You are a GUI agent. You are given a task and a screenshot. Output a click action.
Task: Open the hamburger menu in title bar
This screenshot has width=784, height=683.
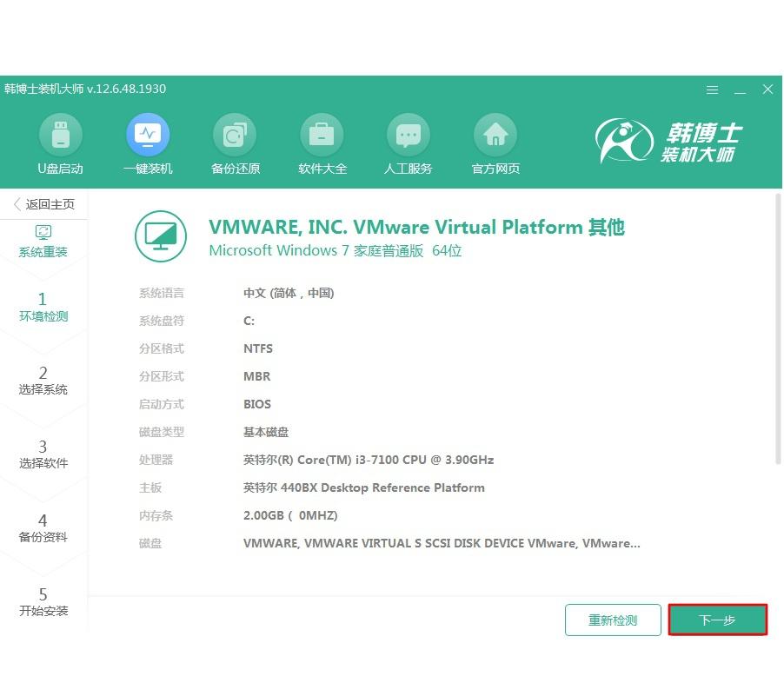pos(712,90)
